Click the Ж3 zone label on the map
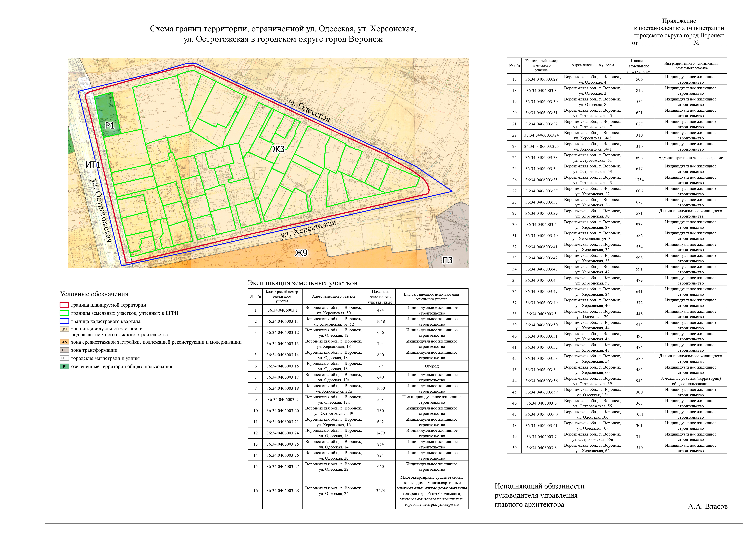Viewport: 756px width, 534px height. click(278, 149)
